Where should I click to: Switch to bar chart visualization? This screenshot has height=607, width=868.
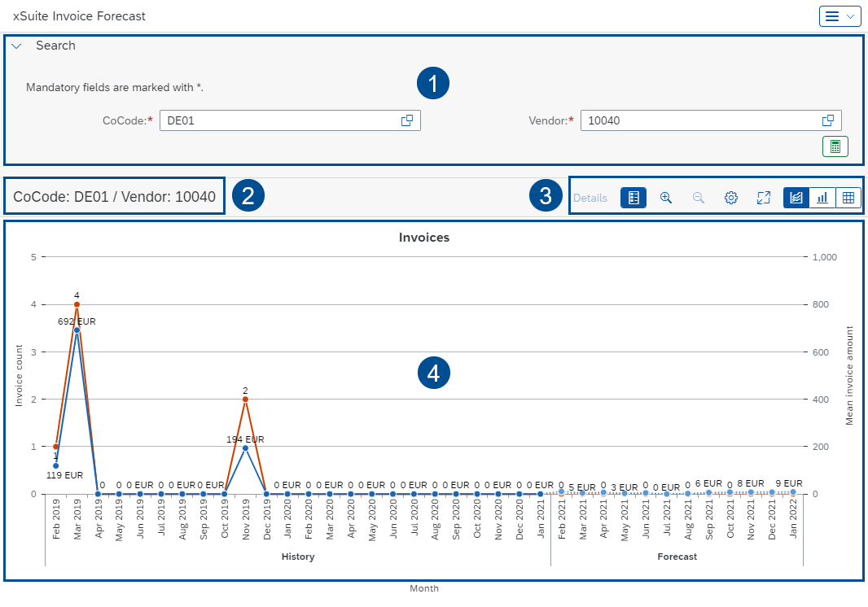coord(822,197)
